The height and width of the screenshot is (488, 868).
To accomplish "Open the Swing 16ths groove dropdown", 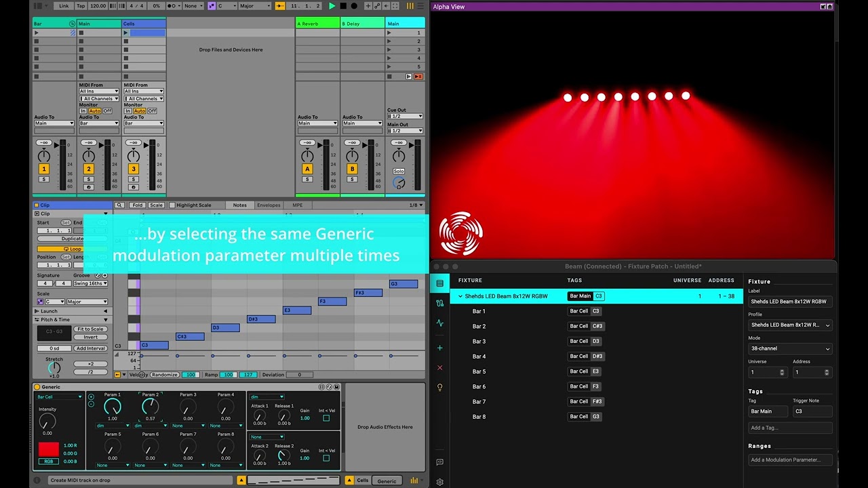I will (90, 283).
